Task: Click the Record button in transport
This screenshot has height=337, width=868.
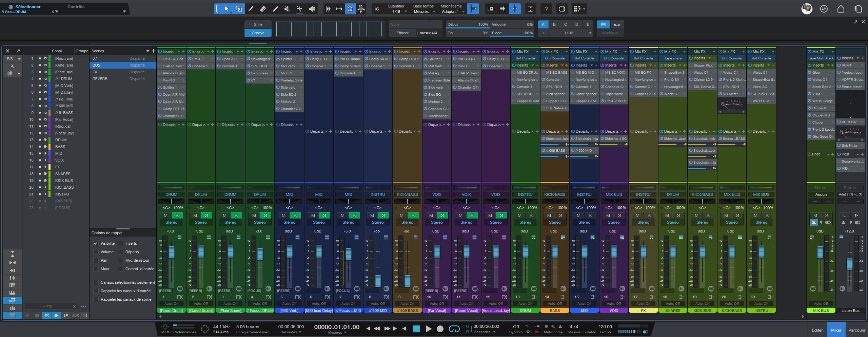Action: [440, 329]
